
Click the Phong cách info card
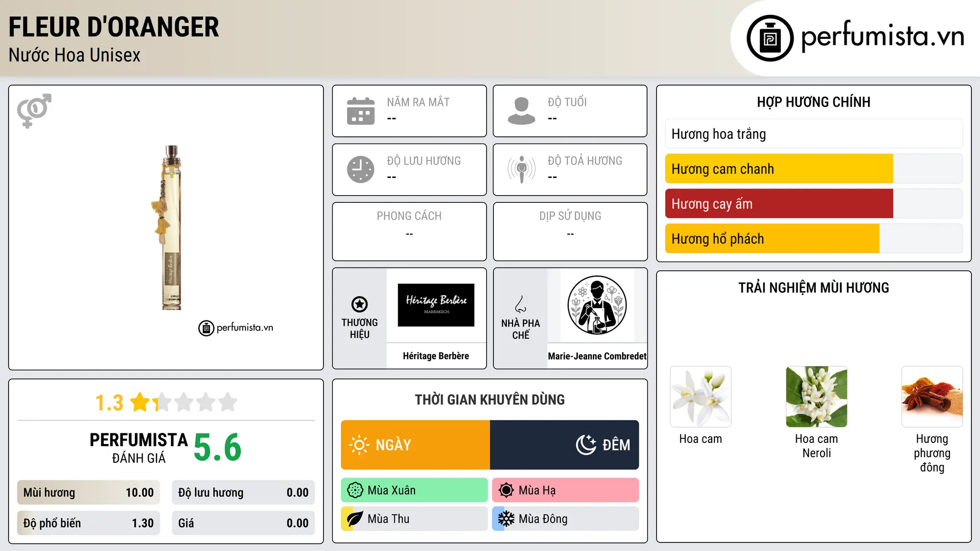click(x=409, y=231)
